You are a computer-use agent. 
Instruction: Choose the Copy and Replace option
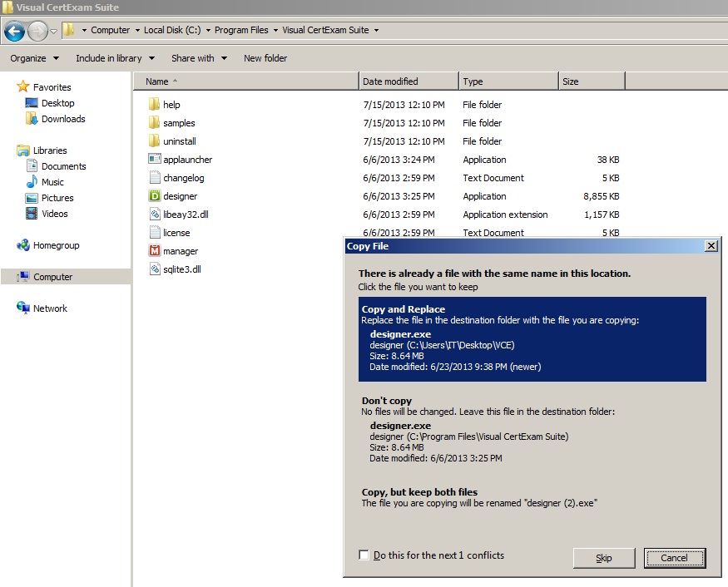tap(532, 338)
